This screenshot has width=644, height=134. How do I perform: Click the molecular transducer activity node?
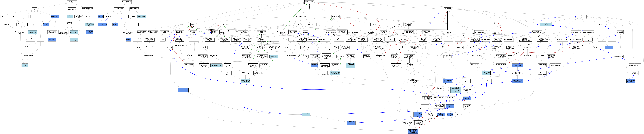click(x=87, y=9)
